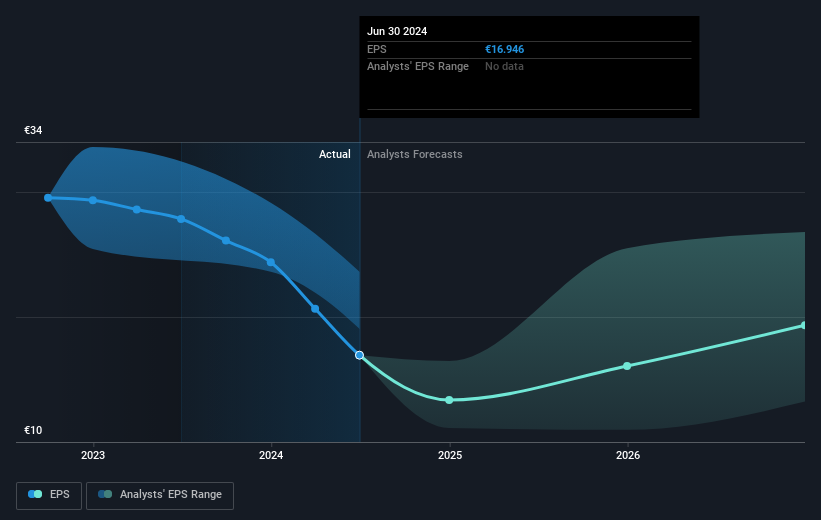Select the 2025 forecast data point
The height and width of the screenshot is (520, 821).
pyautogui.click(x=449, y=400)
